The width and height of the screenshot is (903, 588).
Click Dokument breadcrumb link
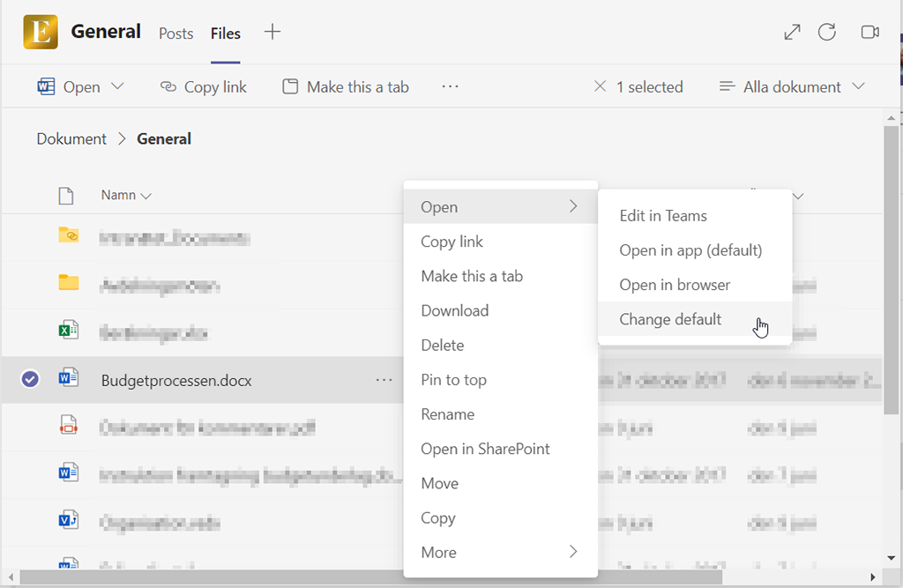pos(71,138)
